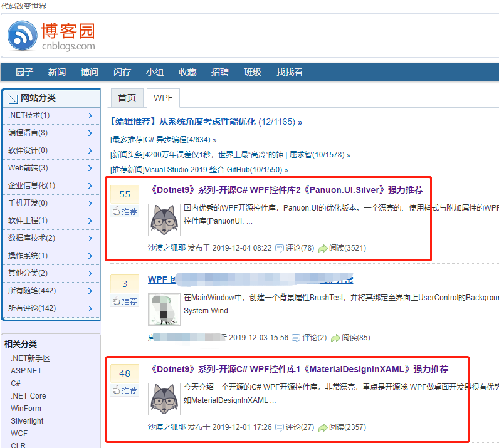499x448 pixels.
Task: Click the blurred avatar of the 3-vote post
Action: [164, 310]
